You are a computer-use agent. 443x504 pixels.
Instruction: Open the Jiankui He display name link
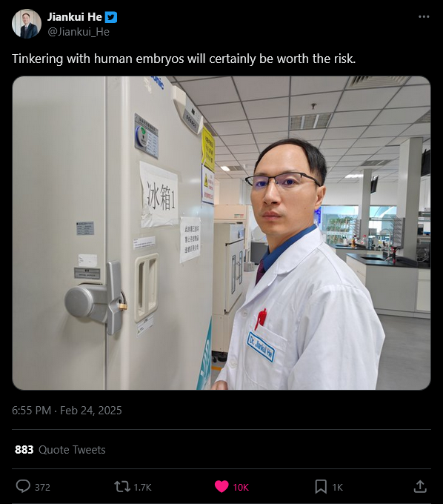pos(75,17)
